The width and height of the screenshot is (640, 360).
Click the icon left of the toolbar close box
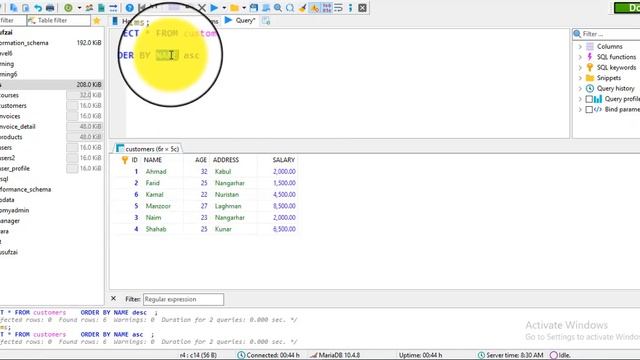pos(350,8)
